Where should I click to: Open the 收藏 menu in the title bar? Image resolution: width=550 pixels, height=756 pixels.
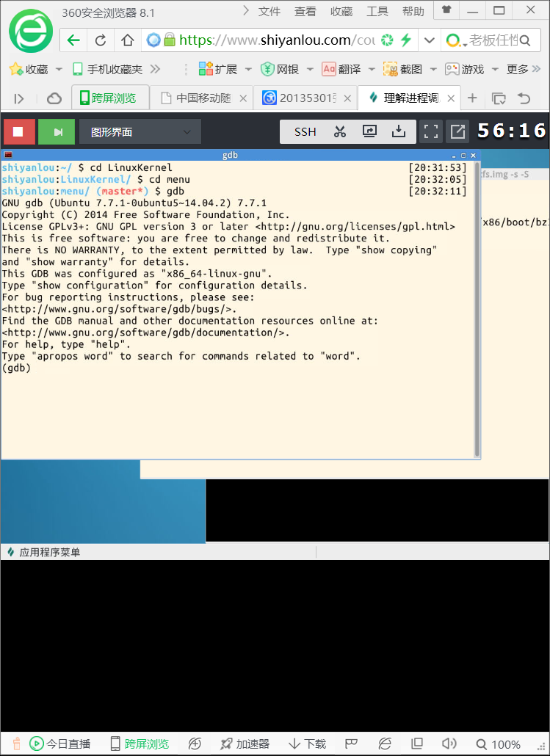pyautogui.click(x=341, y=12)
